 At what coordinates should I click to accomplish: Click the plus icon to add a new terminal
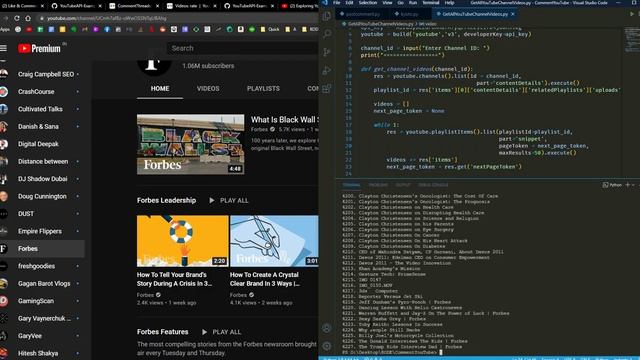pos(628,185)
